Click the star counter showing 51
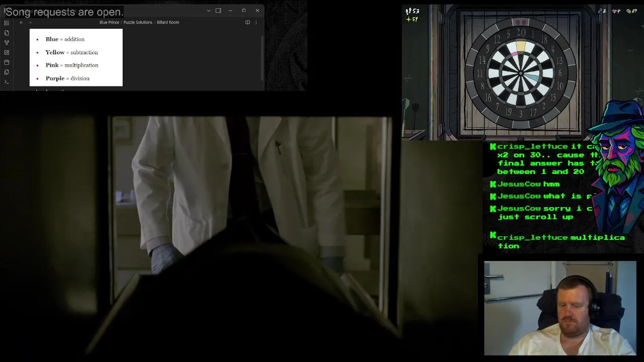 (412, 20)
